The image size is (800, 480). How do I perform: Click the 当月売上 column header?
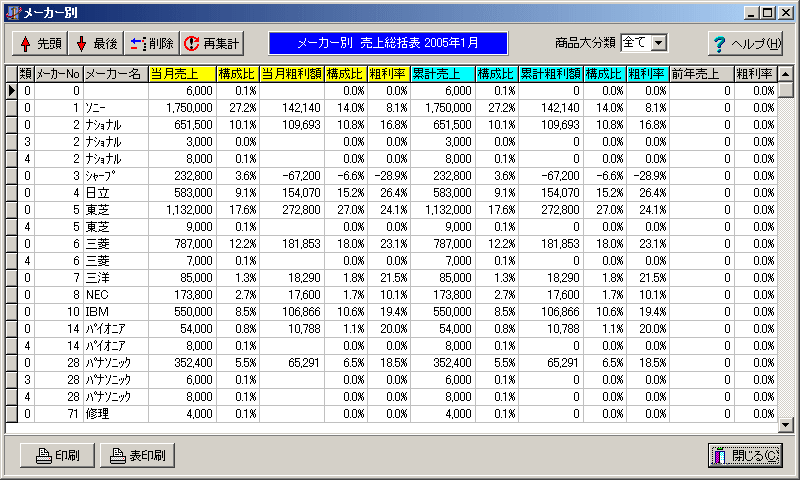[182, 74]
